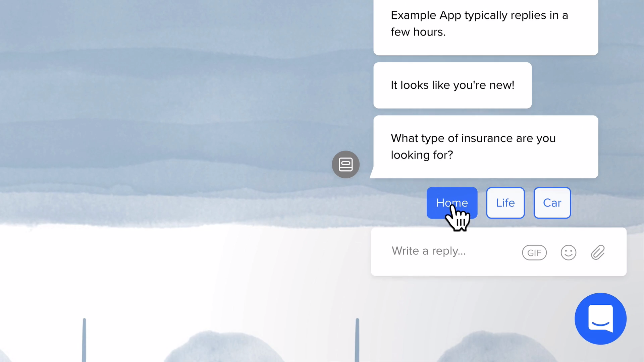Screen dimensions: 644x362
Task: Upload an attachment via paperclip
Action: point(598,252)
